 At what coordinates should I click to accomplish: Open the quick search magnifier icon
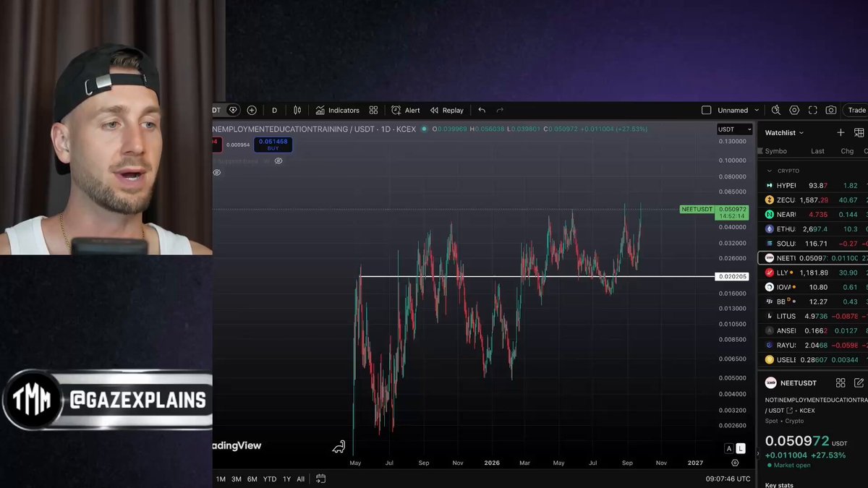point(776,111)
